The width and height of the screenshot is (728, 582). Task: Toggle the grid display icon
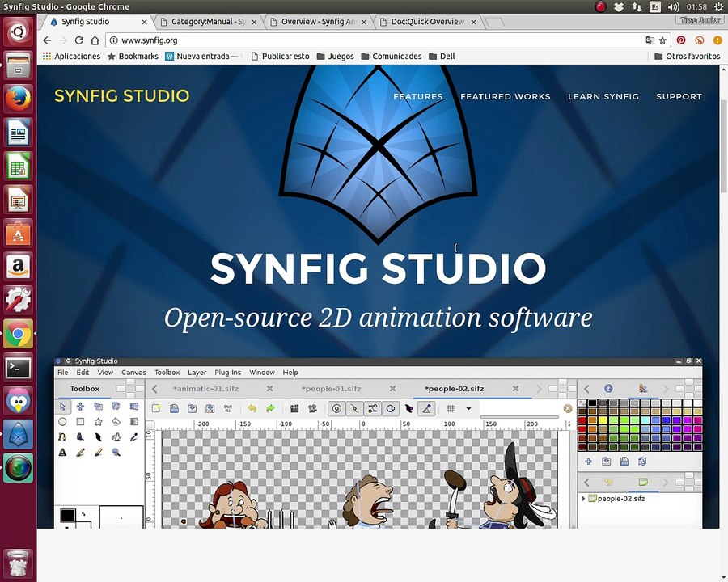pyautogui.click(x=451, y=408)
